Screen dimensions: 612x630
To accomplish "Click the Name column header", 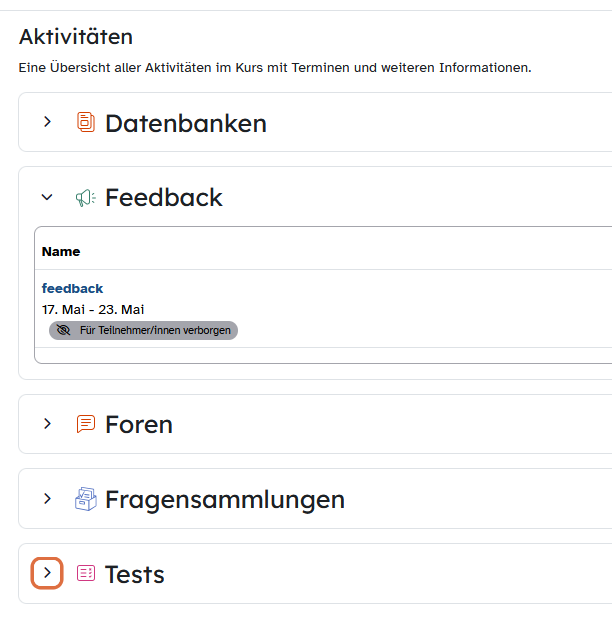I will 61,252.
